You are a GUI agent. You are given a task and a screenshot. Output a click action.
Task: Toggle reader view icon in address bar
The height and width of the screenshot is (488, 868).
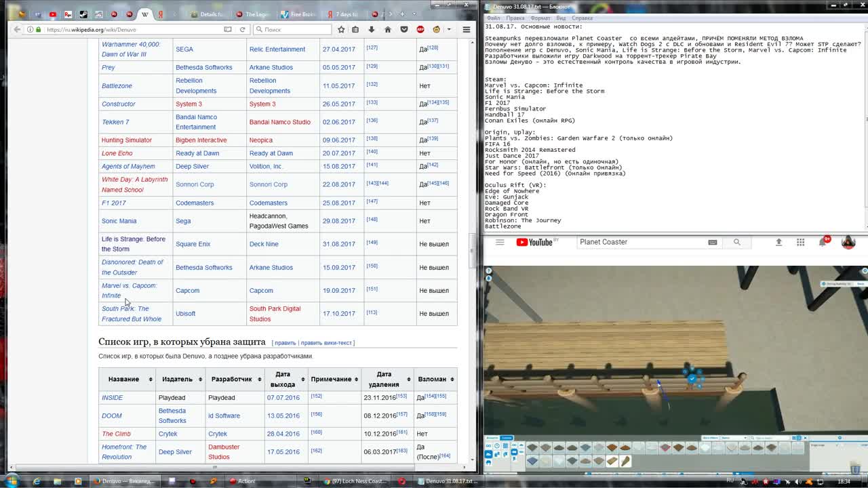click(x=228, y=29)
